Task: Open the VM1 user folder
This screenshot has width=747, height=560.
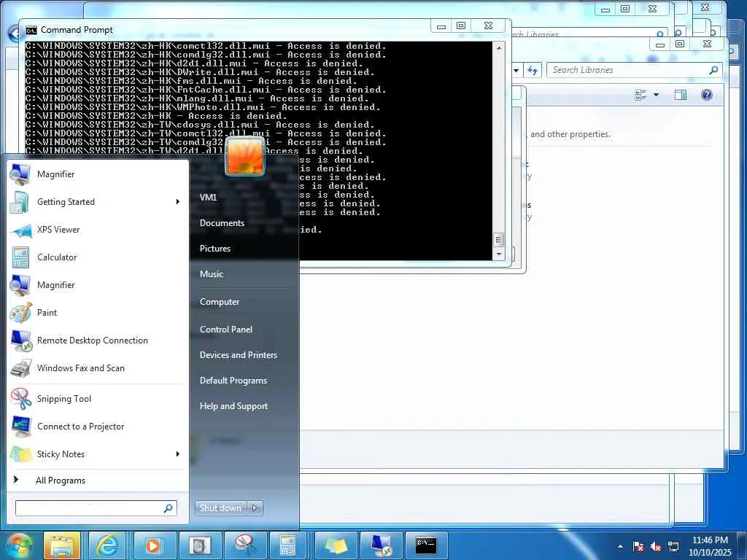Action: (x=208, y=197)
